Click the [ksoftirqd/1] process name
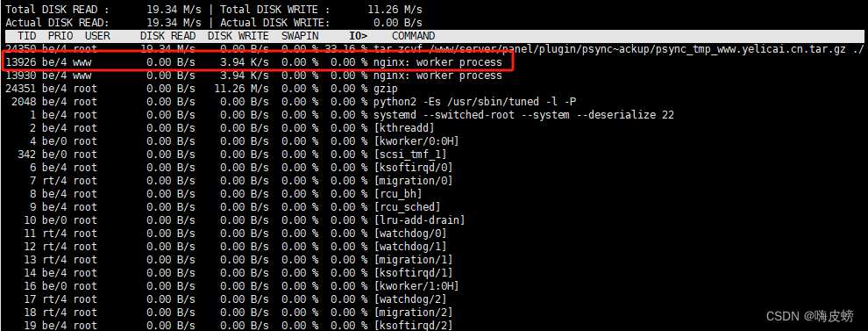The height and width of the screenshot is (331, 868). (x=414, y=273)
